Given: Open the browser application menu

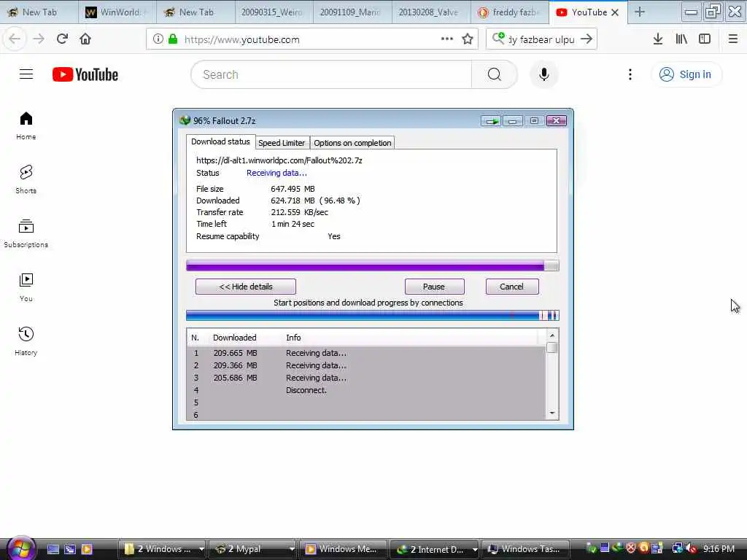Looking at the screenshot, I should (x=733, y=39).
